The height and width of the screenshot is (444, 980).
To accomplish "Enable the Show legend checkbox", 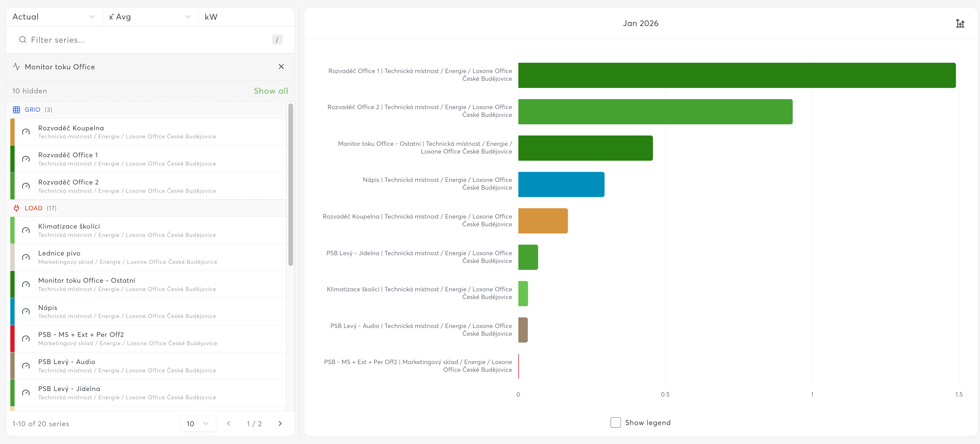I will [x=615, y=422].
